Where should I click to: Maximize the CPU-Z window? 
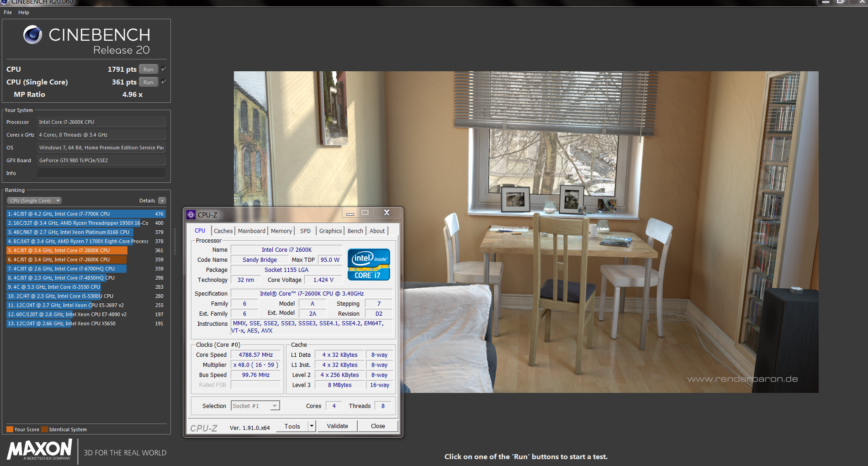[x=365, y=212]
